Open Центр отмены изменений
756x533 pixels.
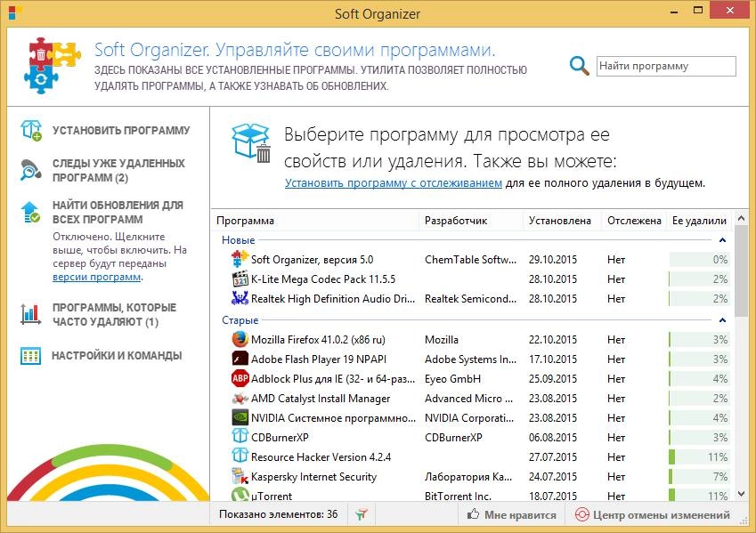(653, 514)
